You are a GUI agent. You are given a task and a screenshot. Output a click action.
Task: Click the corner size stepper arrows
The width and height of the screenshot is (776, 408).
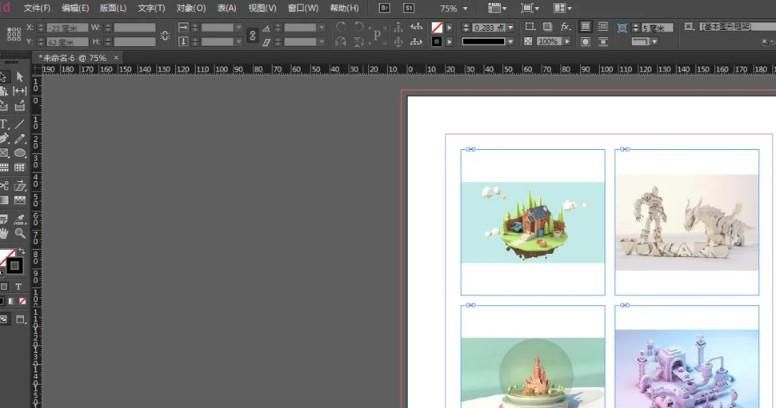point(635,28)
